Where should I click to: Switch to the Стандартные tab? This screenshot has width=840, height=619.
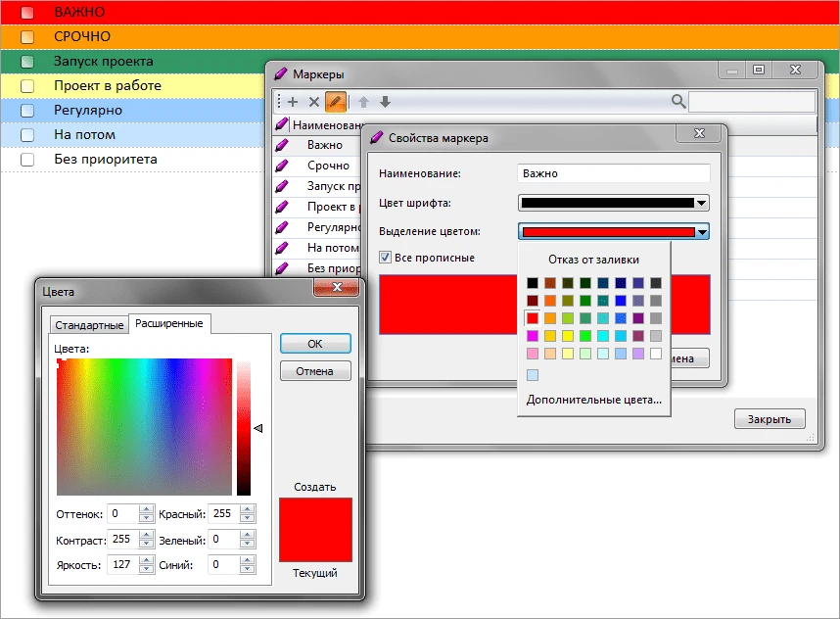click(x=89, y=324)
